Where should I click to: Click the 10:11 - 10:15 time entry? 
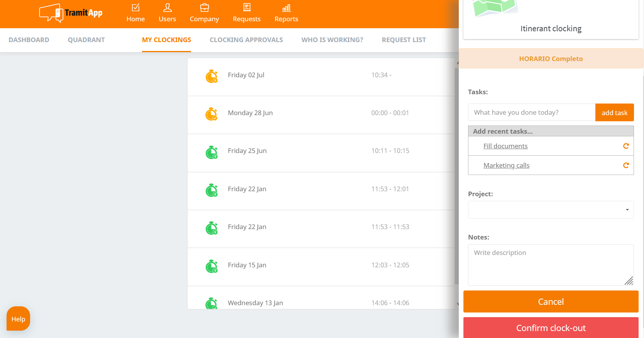(390, 151)
